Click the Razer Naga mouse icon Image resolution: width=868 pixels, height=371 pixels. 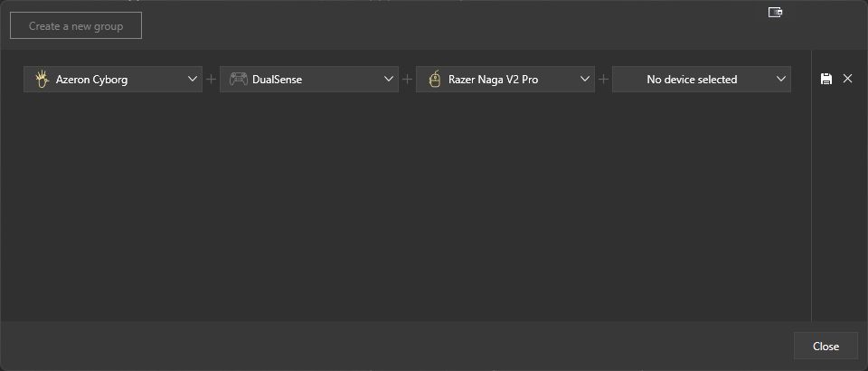[x=434, y=80]
